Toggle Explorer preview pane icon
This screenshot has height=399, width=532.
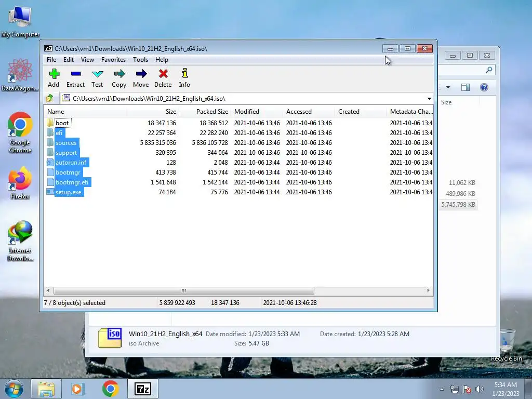click(x=465, y=87)
